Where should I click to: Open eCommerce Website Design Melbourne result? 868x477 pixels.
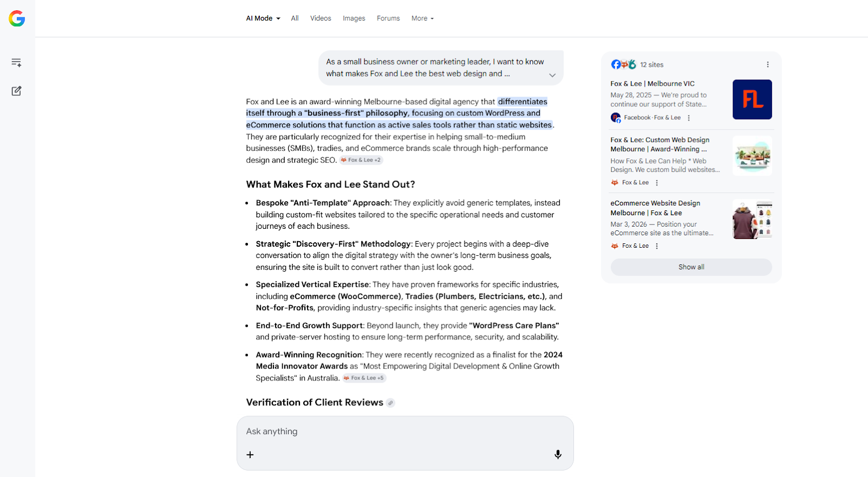[x=655, y=208]
